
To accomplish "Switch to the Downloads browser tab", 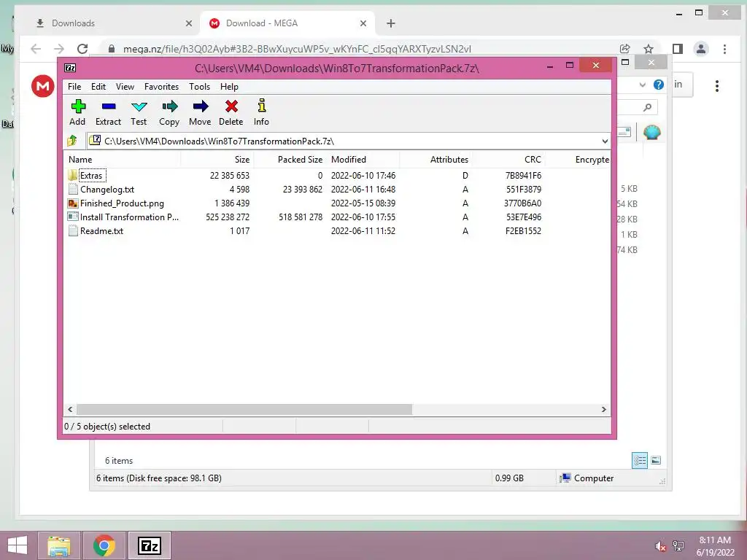I will [x=109, y=23].
